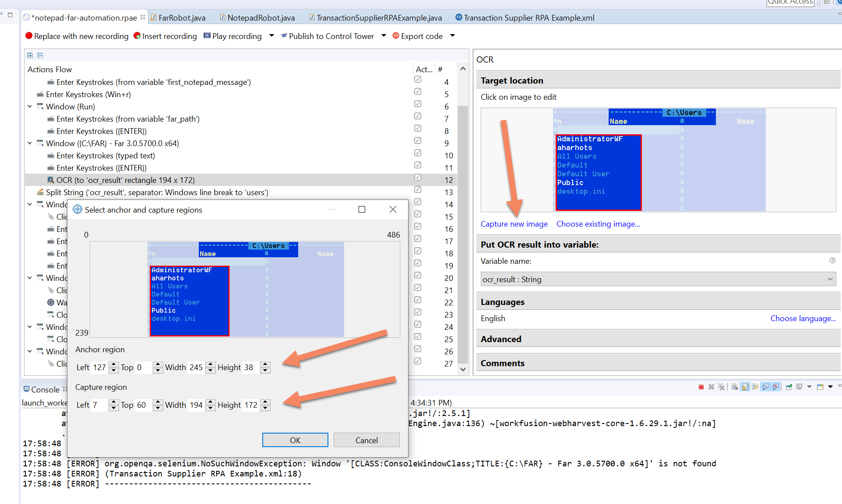Click the keyboard icon beside Enter Keystrokes (Win+r)

click(x=40, y=94)
